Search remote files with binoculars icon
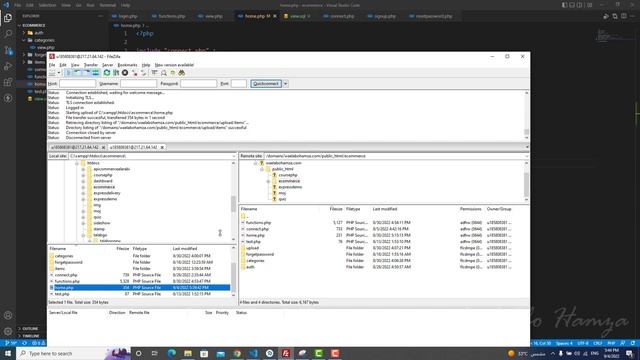 182,73
